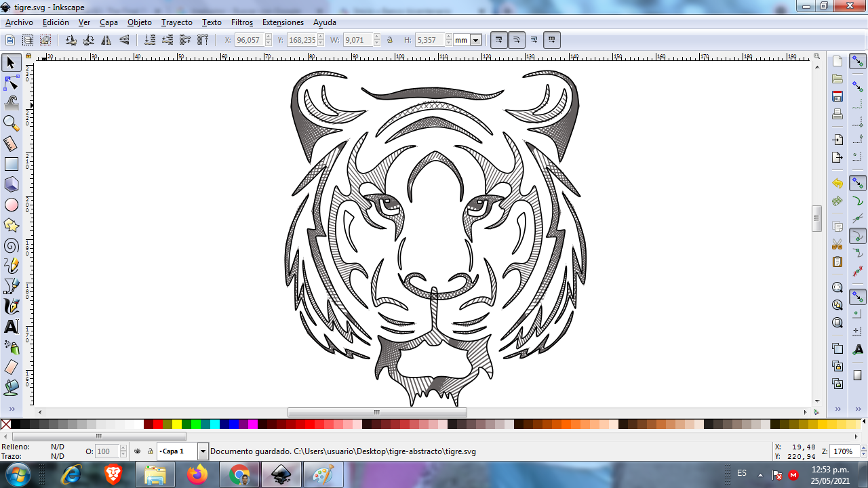The image size is (868, 488).
Task: Open the Extensiones menu
Action: (283, 22)
